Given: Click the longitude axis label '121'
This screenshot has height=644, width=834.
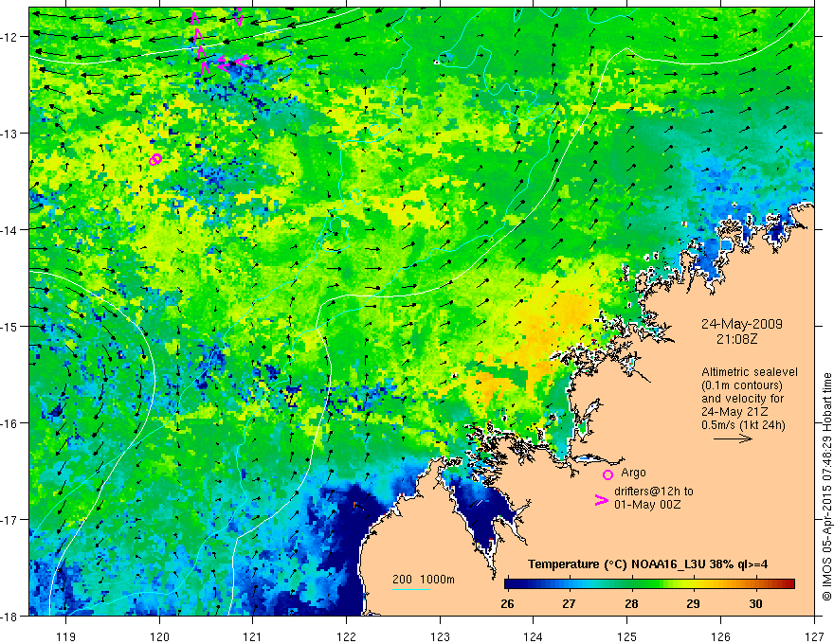Looking at the screenshot, I should coord(253,636).
